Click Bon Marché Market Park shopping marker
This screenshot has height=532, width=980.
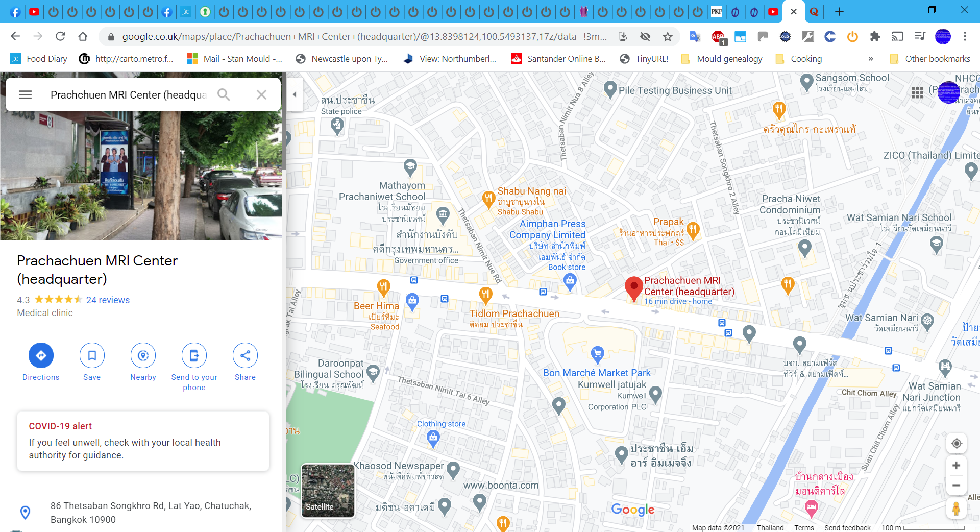tap(597, 354)
